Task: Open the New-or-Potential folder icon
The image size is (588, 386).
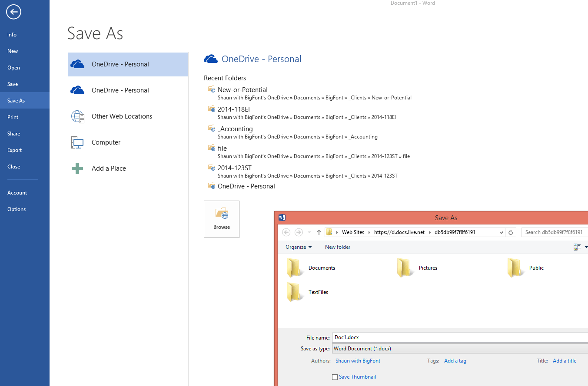Action: pyautogui.click(x=212, y=89)
